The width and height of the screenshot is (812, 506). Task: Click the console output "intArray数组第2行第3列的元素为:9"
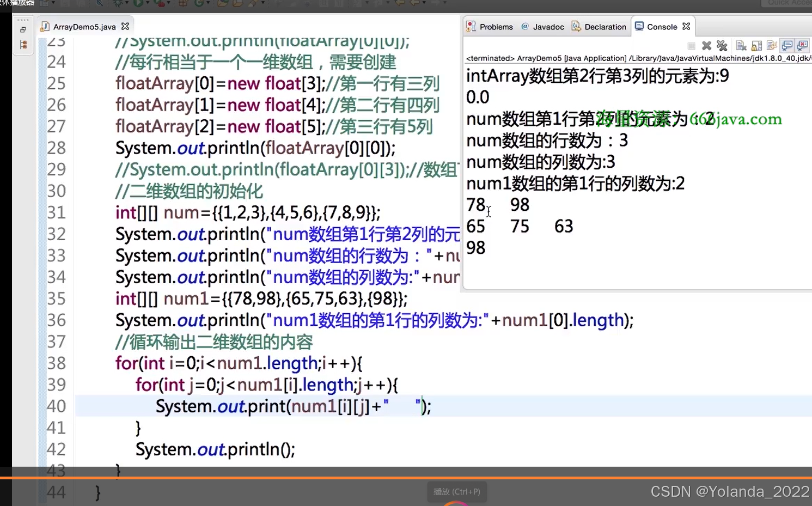pyautogui.click(x=597, y=76)
